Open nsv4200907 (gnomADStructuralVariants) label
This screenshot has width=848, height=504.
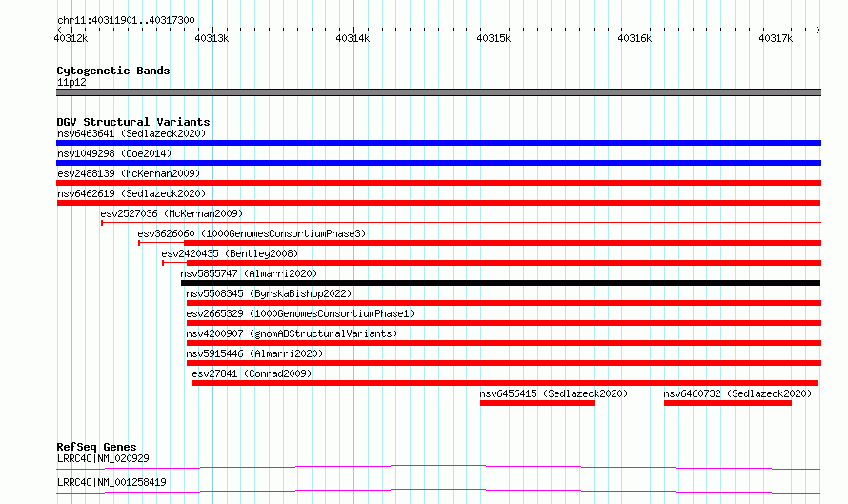coord(293,333)
